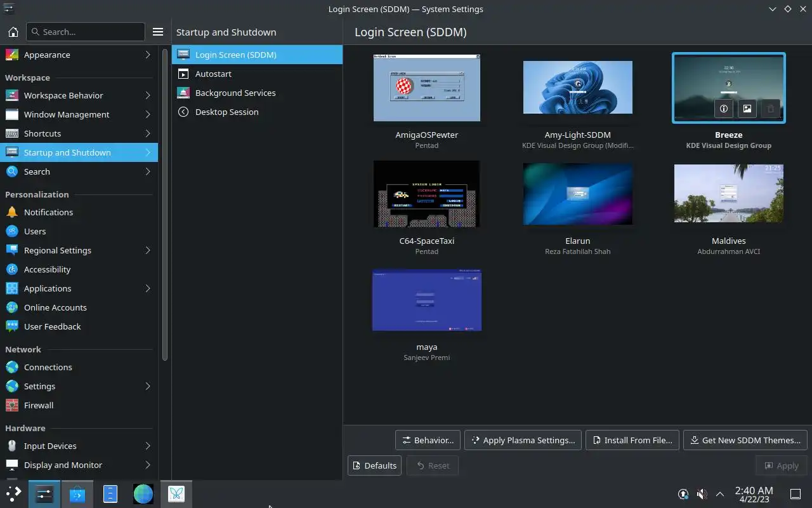This screenshot has width=812, height=508.
Task: Select Startup and Shutdown category
Action: (79, 152)
